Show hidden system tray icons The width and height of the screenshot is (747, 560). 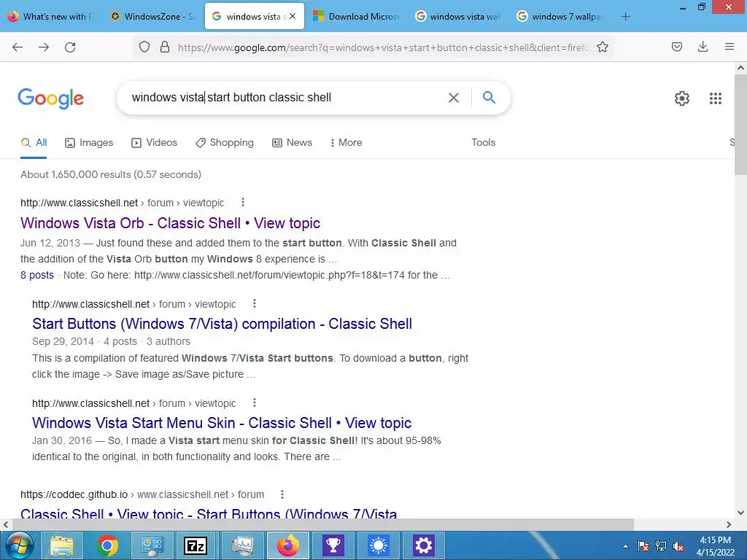tap(625, 546)
